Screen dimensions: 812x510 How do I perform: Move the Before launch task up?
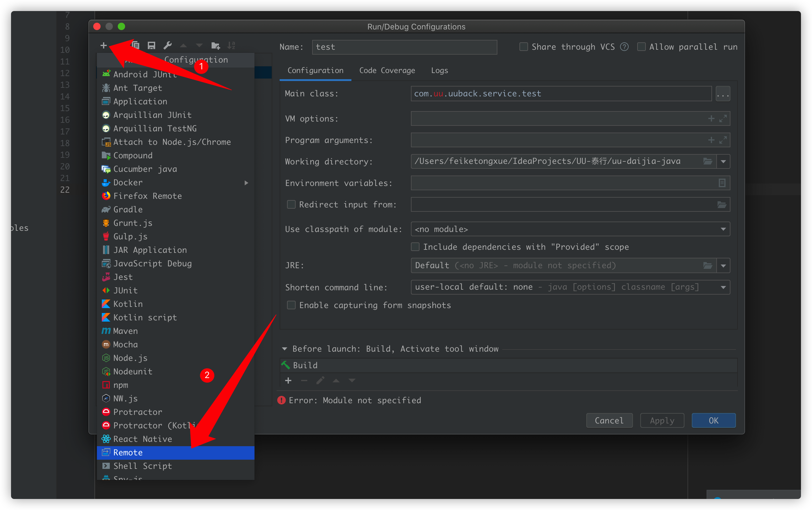(x=336, y=381)
